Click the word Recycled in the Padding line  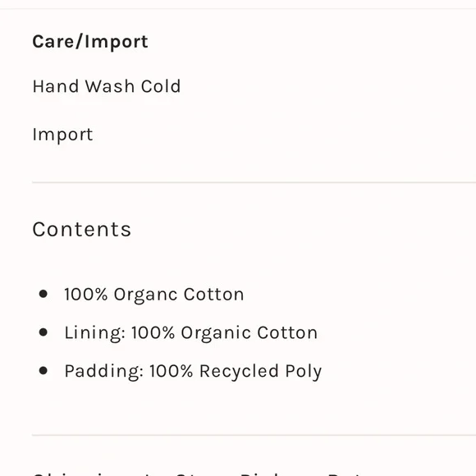pos(239,371)
